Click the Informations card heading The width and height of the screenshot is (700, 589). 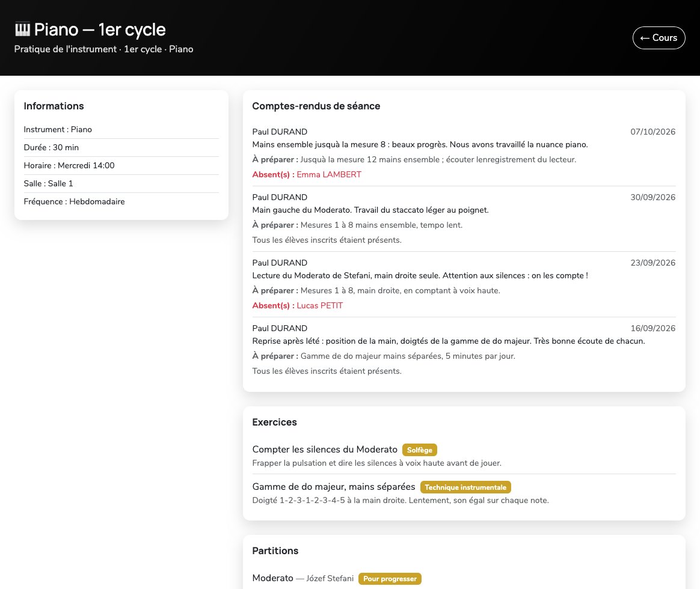point(54,106)
